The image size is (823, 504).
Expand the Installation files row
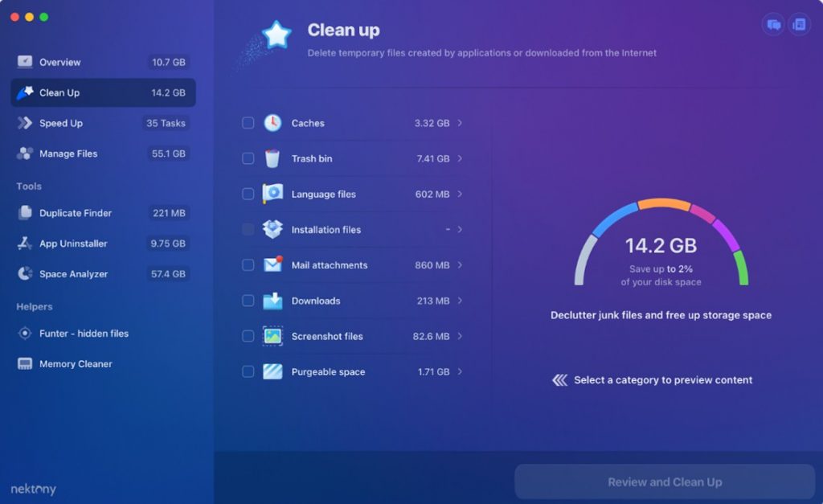459,229
